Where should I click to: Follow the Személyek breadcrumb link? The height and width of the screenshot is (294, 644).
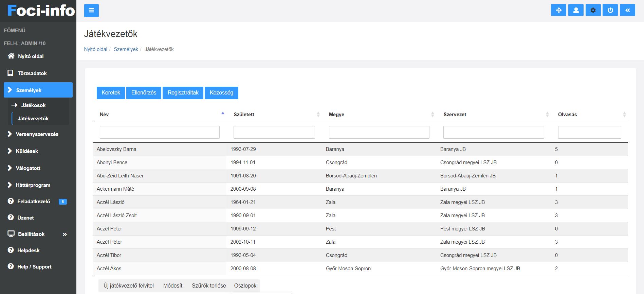(126, 49)
